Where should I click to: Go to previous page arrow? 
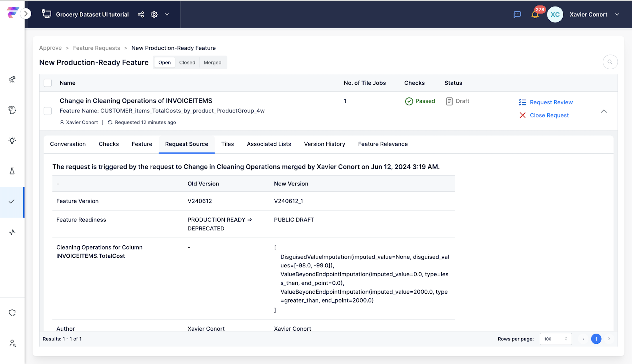[x=583, y=339]
